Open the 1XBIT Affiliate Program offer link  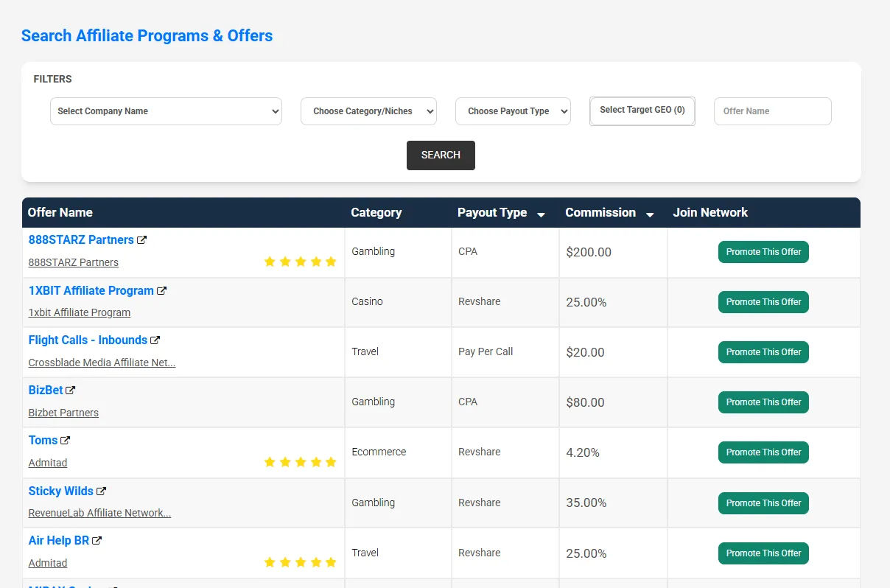(x=91, y=291)
